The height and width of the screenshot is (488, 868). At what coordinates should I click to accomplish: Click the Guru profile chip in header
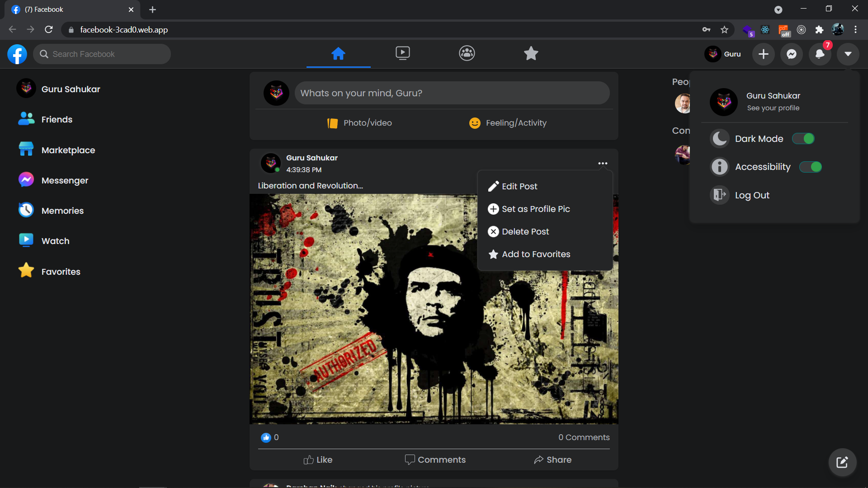click(x=723, y=54)
